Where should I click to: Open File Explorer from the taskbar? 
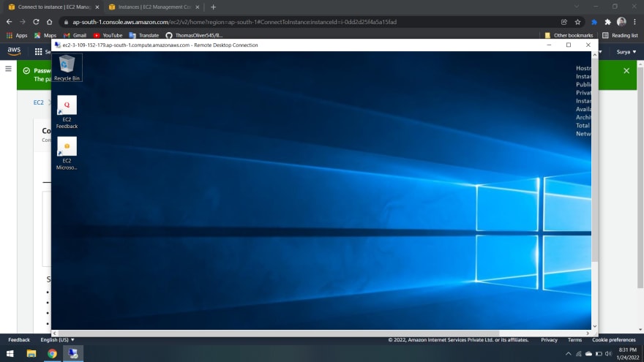click(31, 353)
